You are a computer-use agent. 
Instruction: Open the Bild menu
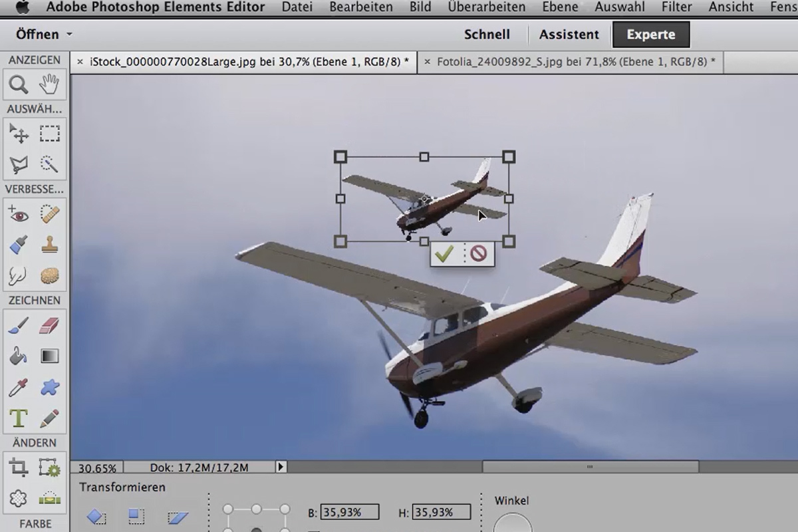pos(421,7)
